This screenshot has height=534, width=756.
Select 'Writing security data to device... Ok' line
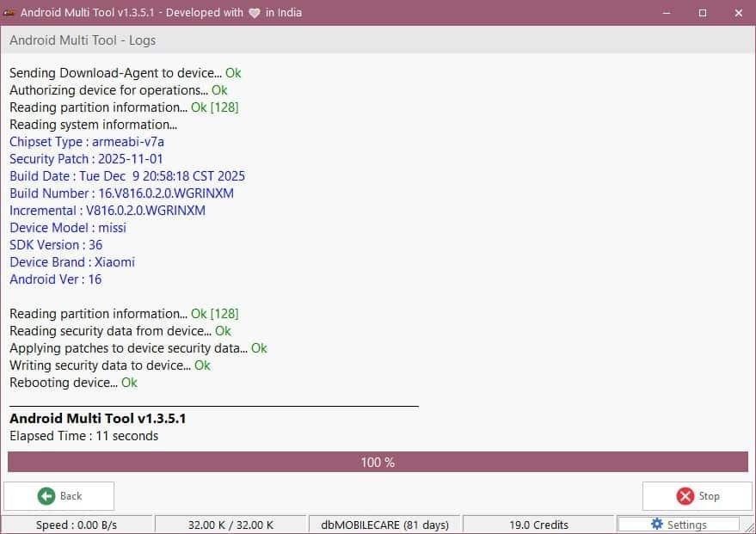tap(110, 365)
